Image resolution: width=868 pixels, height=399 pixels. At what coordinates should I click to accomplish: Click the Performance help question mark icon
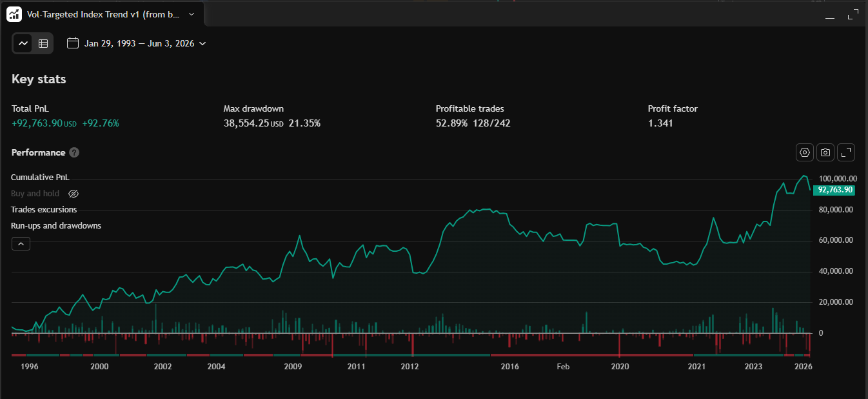coord(74,152)
